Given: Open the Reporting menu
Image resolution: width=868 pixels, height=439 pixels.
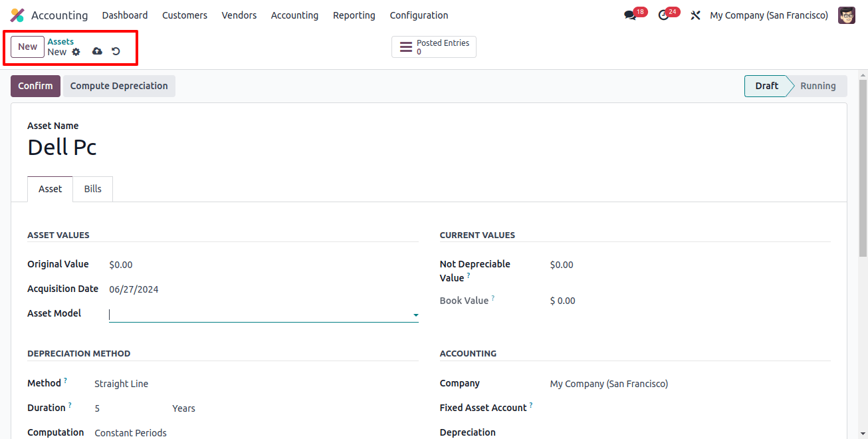Looking at the screenshot, I should pyautogui.click(x=354, y=15).
